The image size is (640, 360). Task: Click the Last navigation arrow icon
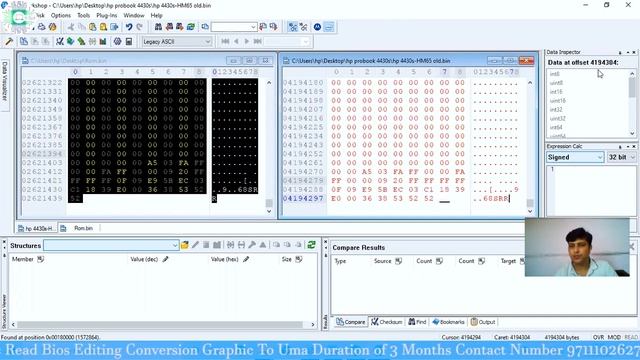[257, 42]
